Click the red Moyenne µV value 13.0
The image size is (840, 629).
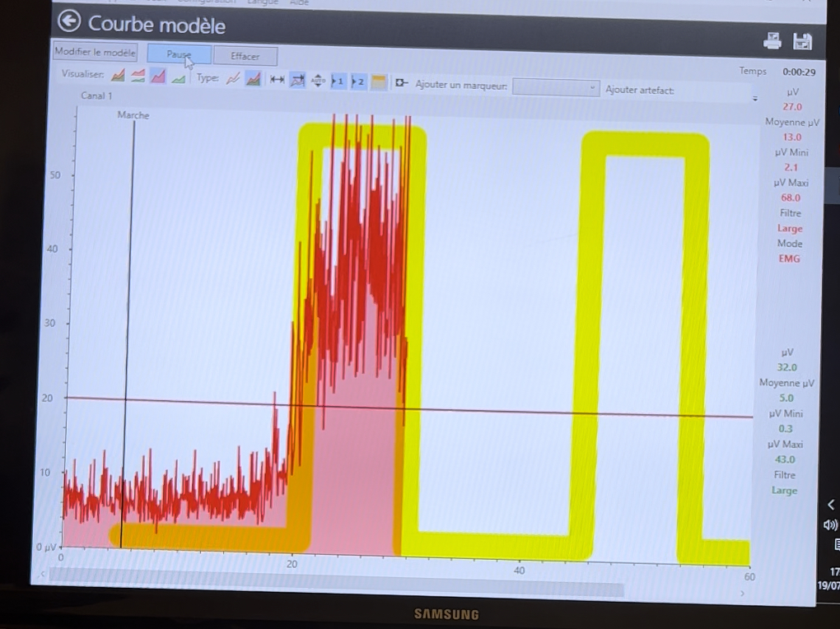tap(791, 137)
